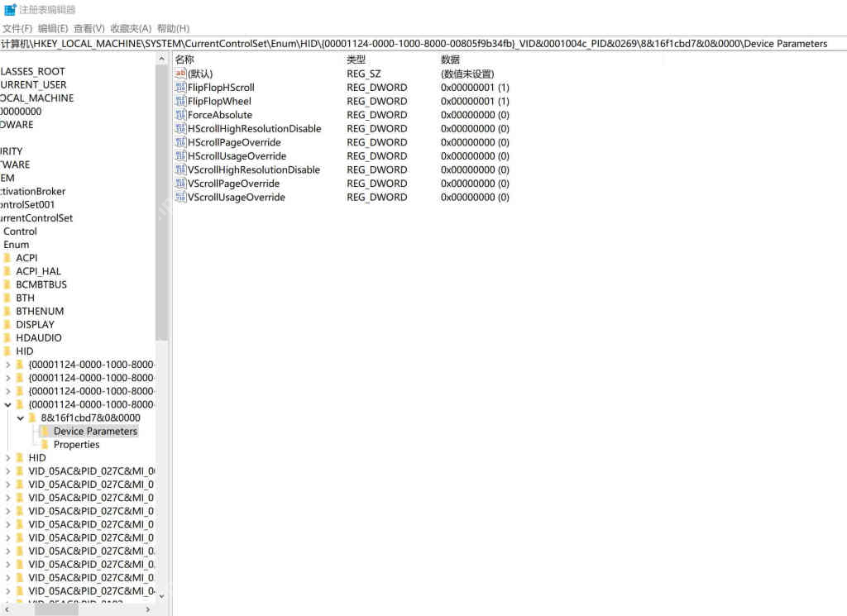Click the tree pane scroll-right arrow
The height and width of the screenshot is (616, 847).
pyautogui.click(x=148, y=609)
